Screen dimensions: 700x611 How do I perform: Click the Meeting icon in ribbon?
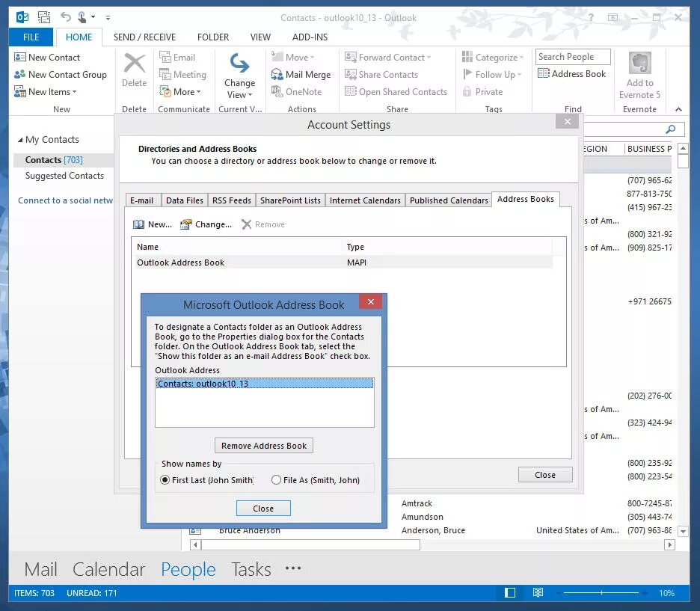(165, 75)
